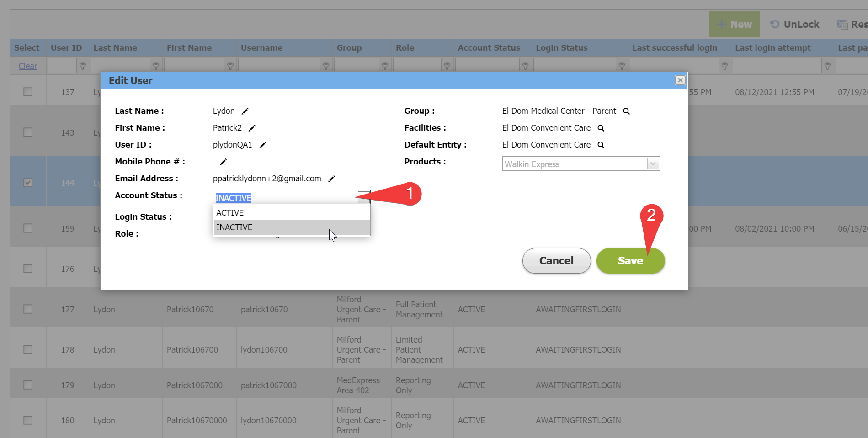Select the checkbox for user 178
Screen dimensions: 868x438
pos(28,349)
